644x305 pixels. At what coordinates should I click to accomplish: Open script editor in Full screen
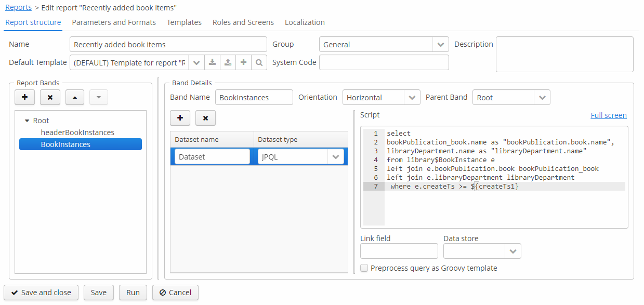[609, 115]
